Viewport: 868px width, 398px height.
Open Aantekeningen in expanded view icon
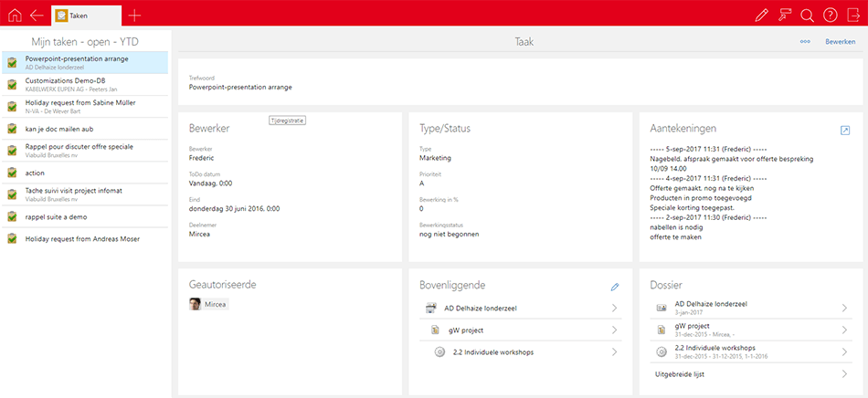coord(845,131)
